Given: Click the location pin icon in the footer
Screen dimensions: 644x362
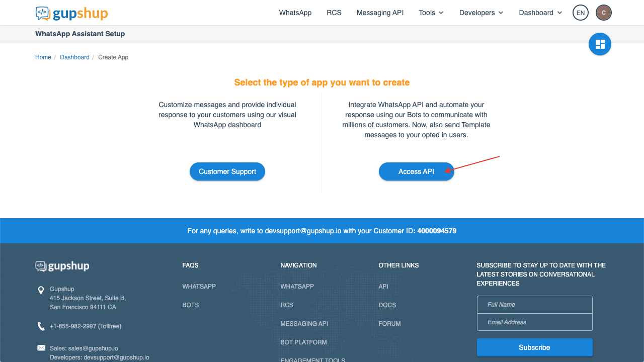Looking at the screenshot, I should click(41, 290).
